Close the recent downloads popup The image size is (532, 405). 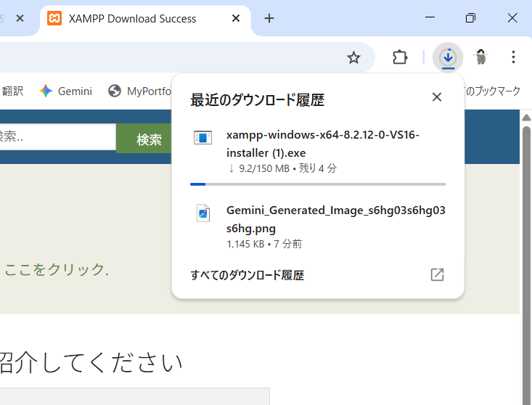click(436, 97)
